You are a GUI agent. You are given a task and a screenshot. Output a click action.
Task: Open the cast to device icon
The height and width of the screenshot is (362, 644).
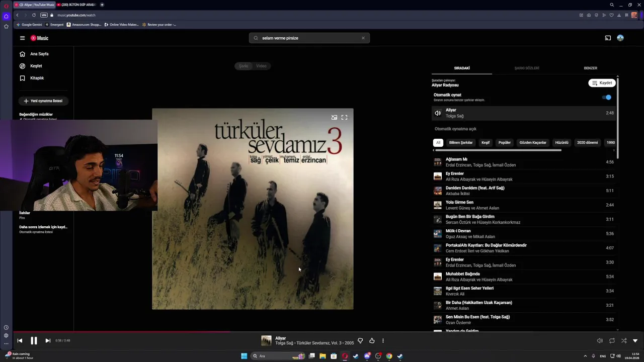coord(608,38)
